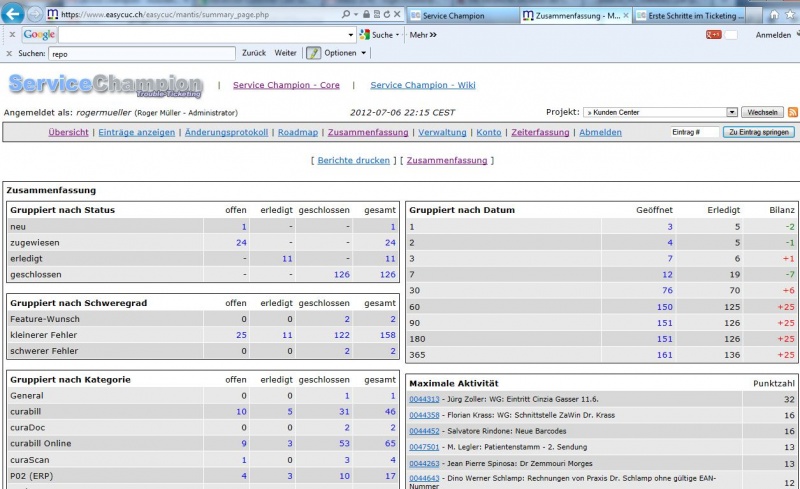Close the Google toolbar with its X

click(12, 35)
